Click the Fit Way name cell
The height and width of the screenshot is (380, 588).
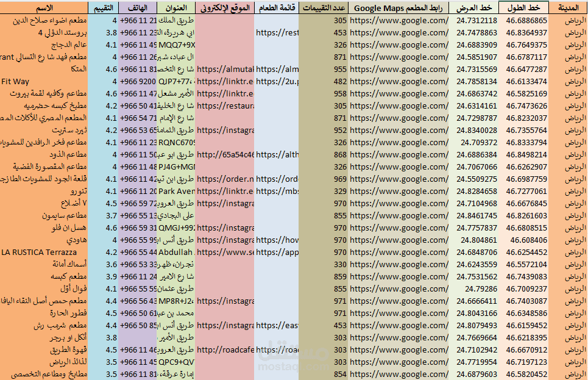tap(44, 82)
